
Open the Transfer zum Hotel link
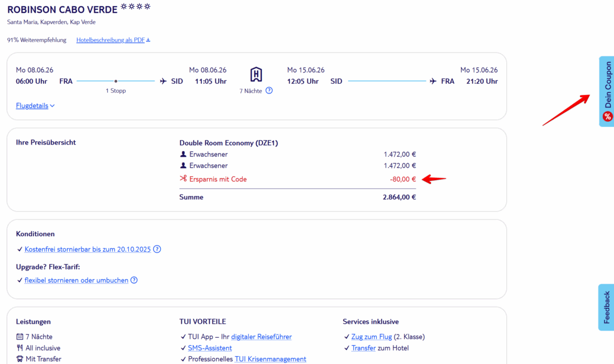pyautogui.click(x=363, y=348)
